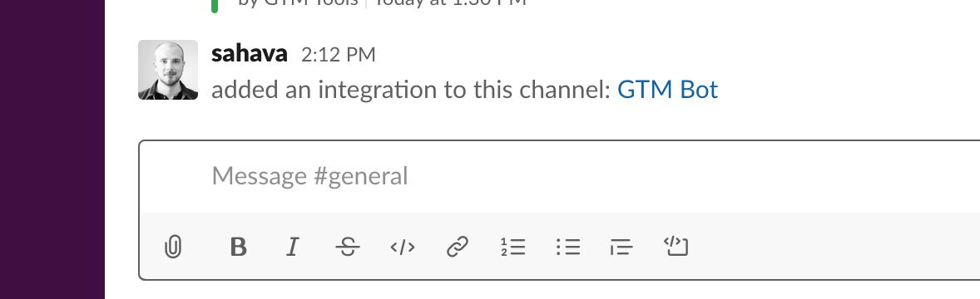Screen dimensions: 980x299
Task: Insert a code block
Action: (x=676, y=247)
